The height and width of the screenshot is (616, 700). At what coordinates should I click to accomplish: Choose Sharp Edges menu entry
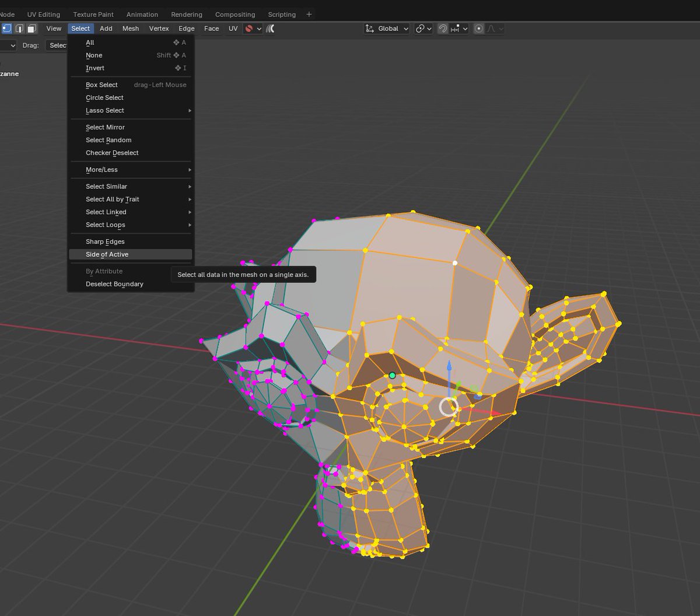(x=131, y=242)
